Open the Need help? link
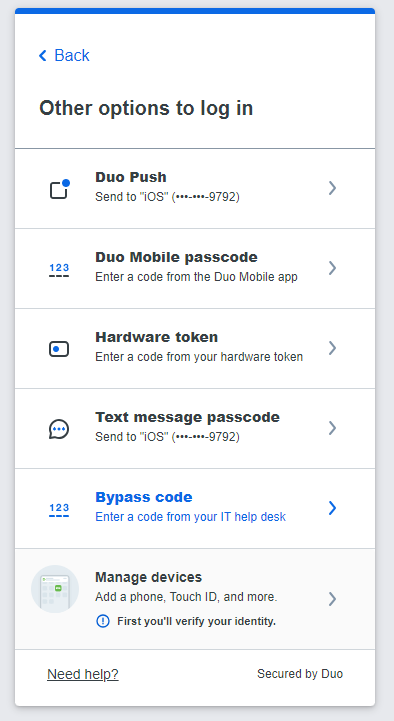The width and height of the screenshot is (394, 721). pyautogui.click(x=83, y=674)
